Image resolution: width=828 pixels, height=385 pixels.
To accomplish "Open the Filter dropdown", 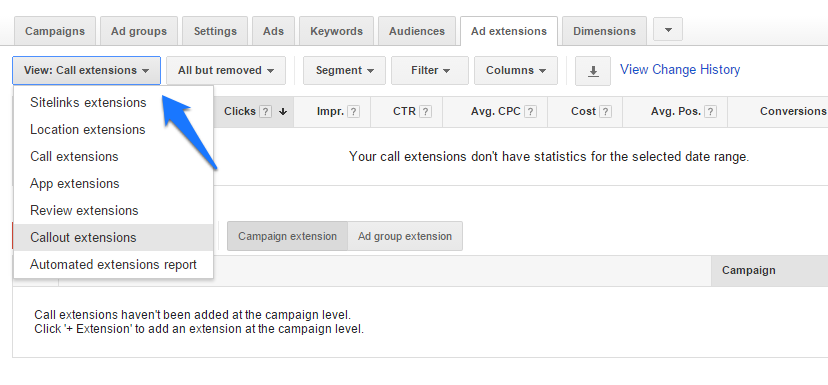I will pos(430,70).
